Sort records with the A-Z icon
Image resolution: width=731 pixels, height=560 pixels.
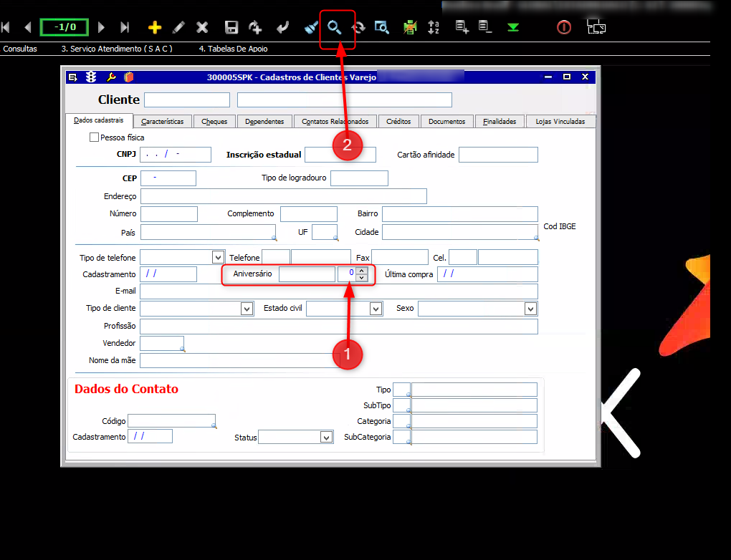[434, 27]
